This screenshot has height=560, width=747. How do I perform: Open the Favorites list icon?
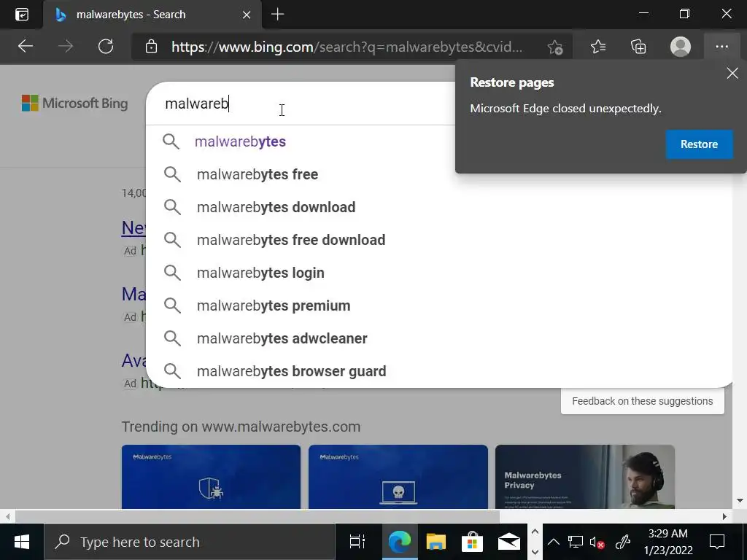tap(598, 47)
